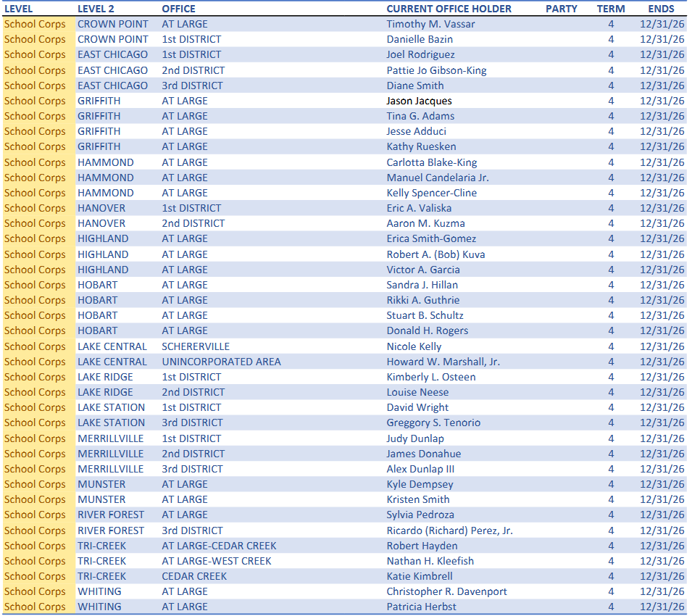Click the TERM column header
The height and width of the screenshot is (616, 692).
click(x=611, y=9)
